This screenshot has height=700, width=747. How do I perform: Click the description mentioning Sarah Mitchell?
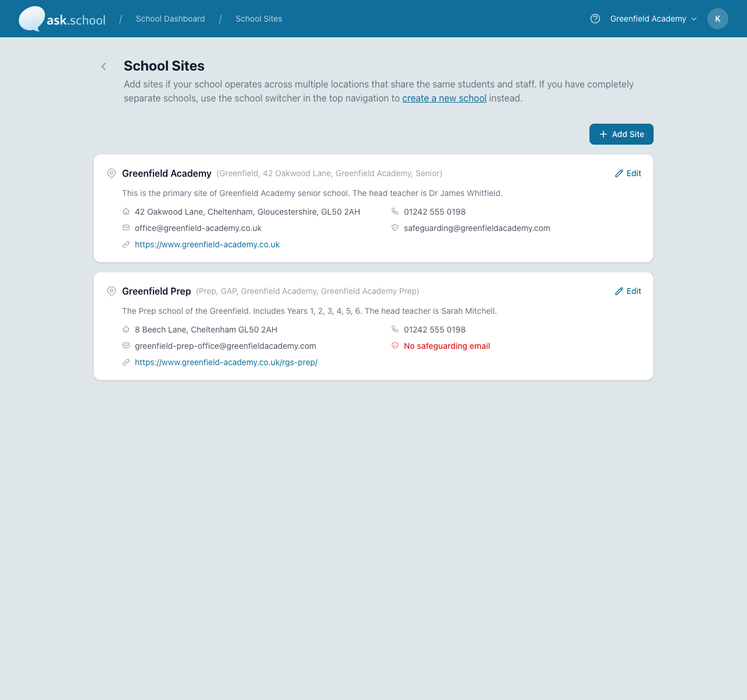[x=309, y=311]
